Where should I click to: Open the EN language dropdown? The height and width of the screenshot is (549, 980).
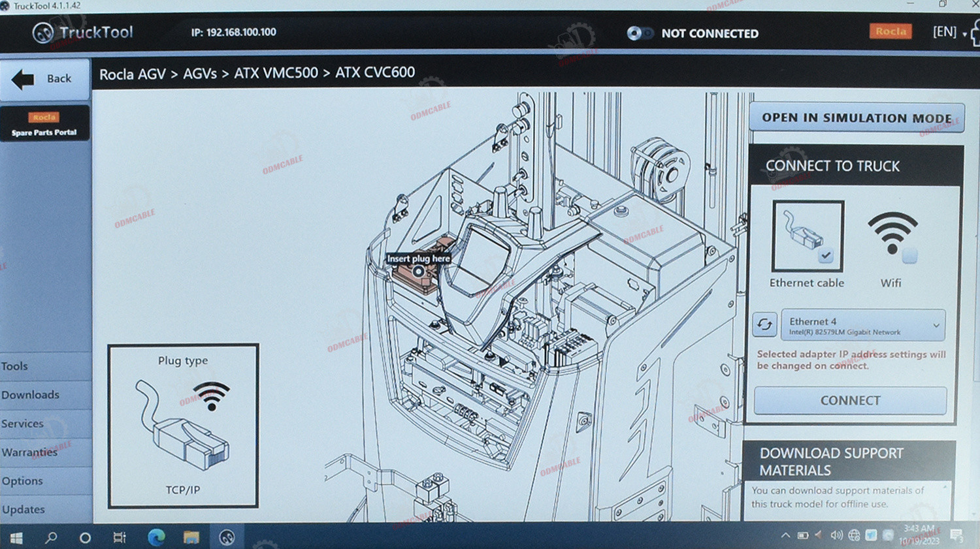click(949, 32)
